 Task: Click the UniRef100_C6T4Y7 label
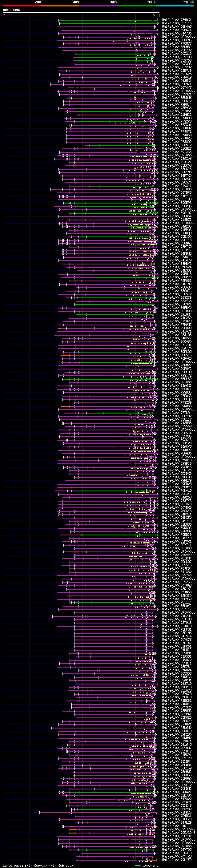(x=177, y=88)
